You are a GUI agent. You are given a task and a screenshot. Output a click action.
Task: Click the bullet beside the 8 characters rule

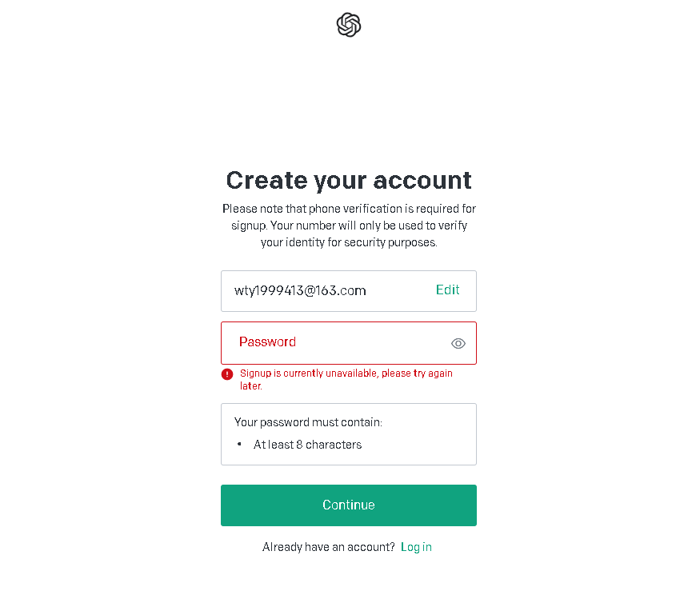(239, 445)
